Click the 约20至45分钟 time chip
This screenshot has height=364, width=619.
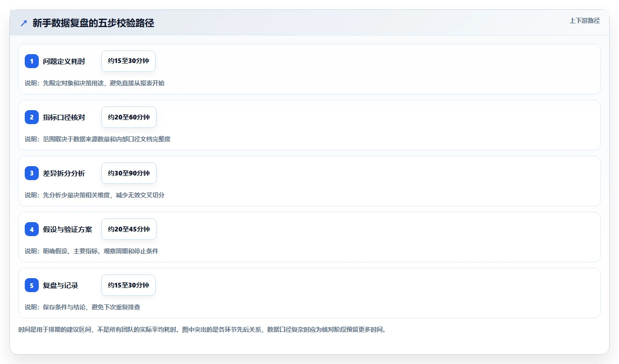tap(129, 229)
